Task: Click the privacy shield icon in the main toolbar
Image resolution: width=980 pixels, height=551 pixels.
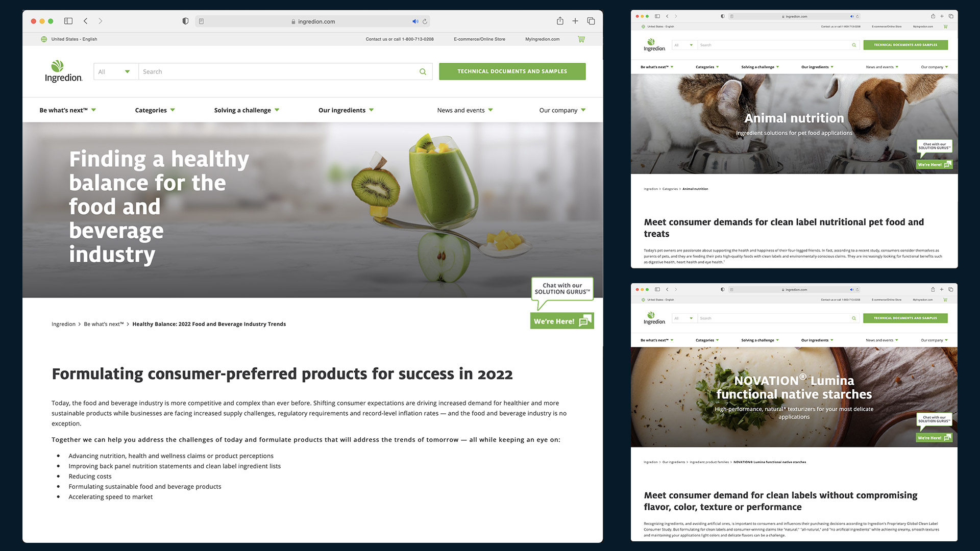Action: click(185, 21)
